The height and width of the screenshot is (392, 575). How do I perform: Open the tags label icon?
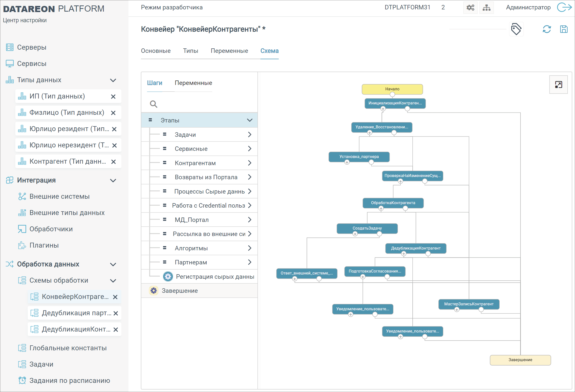516,29
